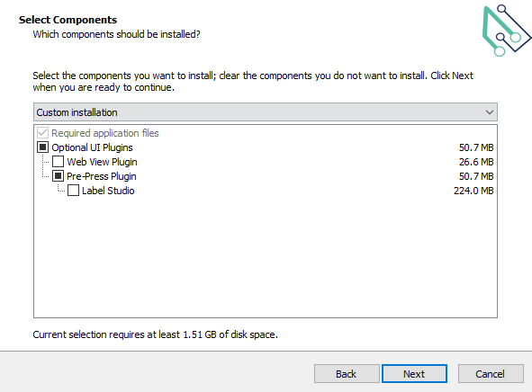The height and width of the screenshot is (392, 532).
Task: Click the 224.0 MB size value
Action: pyautogui.click(x=473, y=191)
